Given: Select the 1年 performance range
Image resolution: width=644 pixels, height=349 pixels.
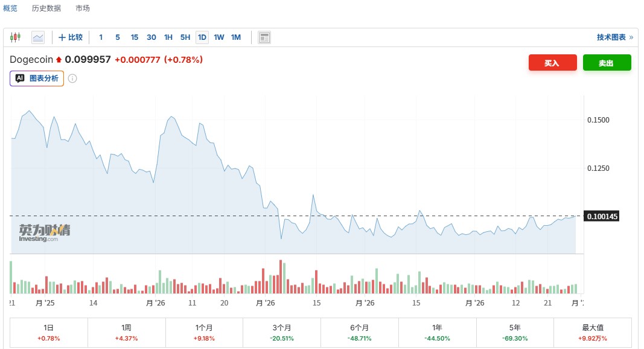Looking at the screenshot, I should [437, 333].
